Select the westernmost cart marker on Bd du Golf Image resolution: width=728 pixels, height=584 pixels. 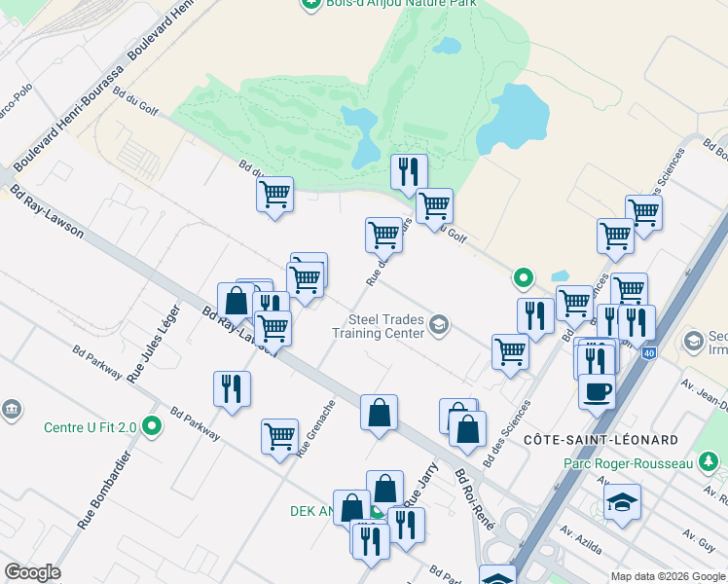pos(274,195)
